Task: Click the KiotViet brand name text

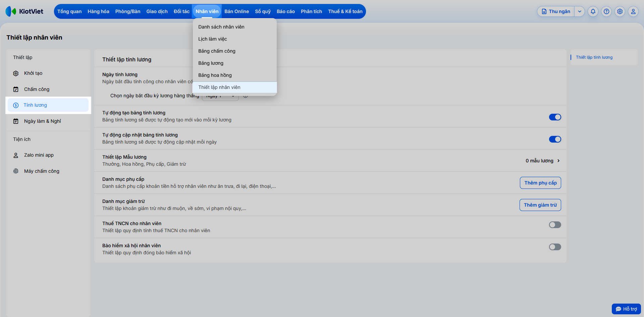Action: click(x=31, y=11)
